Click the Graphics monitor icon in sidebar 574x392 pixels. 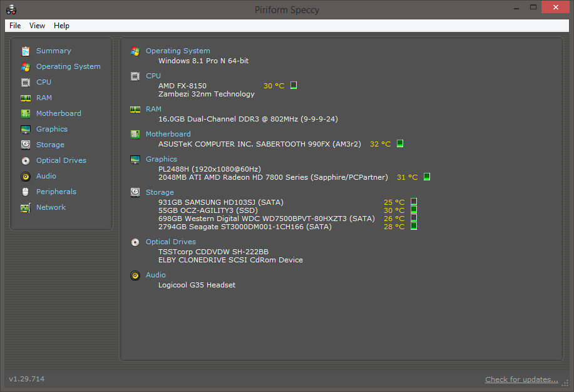coord(26,129)
